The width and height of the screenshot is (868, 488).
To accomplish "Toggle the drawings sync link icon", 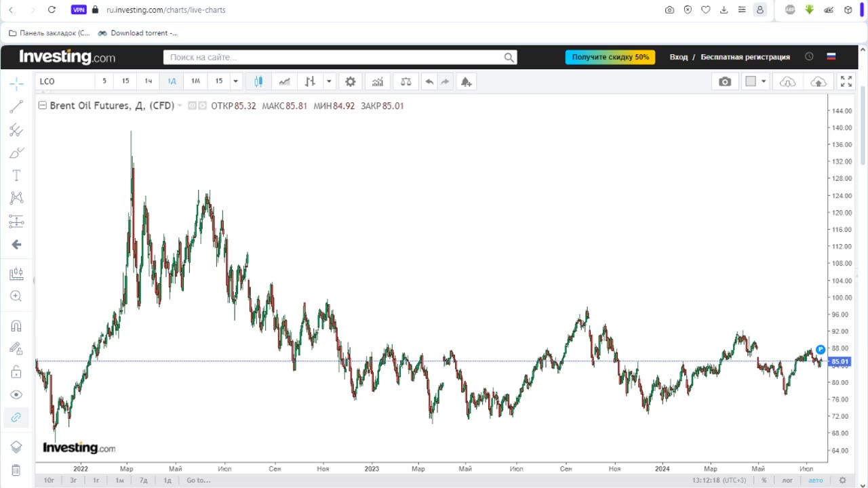I will (16, 417).
